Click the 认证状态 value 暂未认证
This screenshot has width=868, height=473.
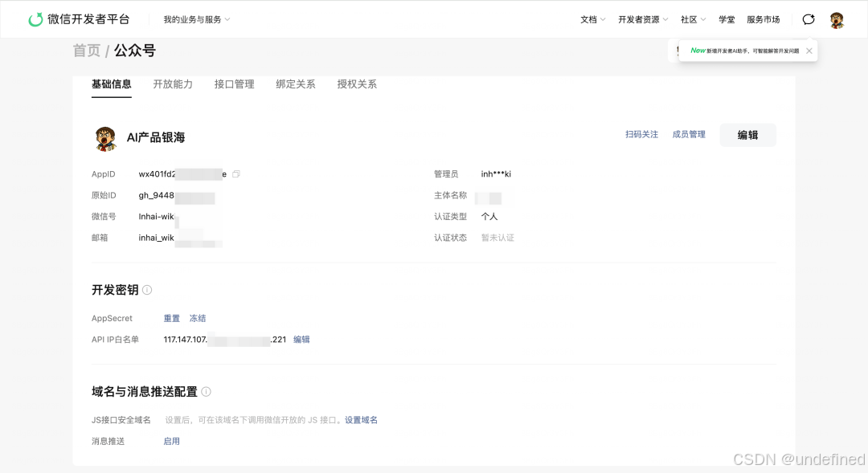coord(497,238)
